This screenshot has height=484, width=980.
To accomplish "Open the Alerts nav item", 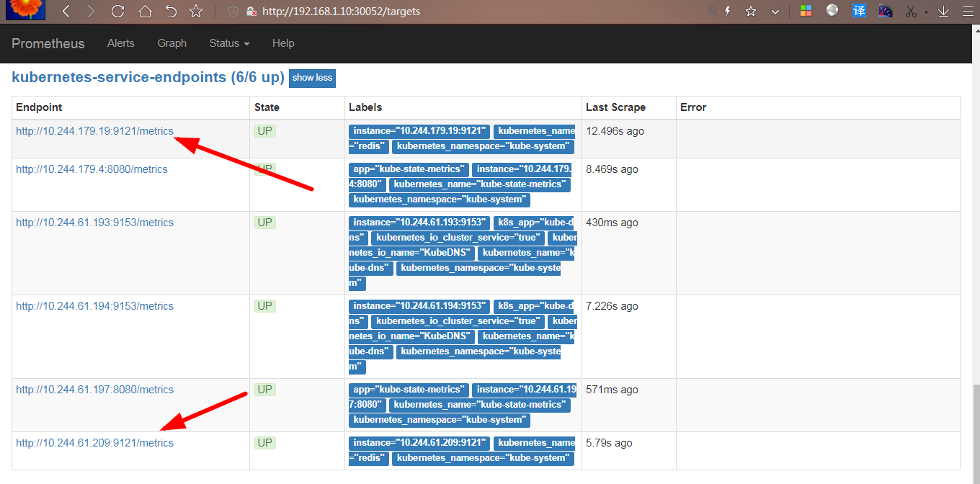I will click(x=121, y=43).
